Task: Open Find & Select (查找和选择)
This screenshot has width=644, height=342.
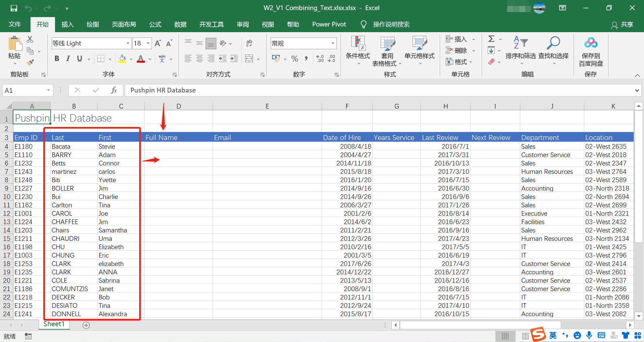Action: [x=553, y=50]
